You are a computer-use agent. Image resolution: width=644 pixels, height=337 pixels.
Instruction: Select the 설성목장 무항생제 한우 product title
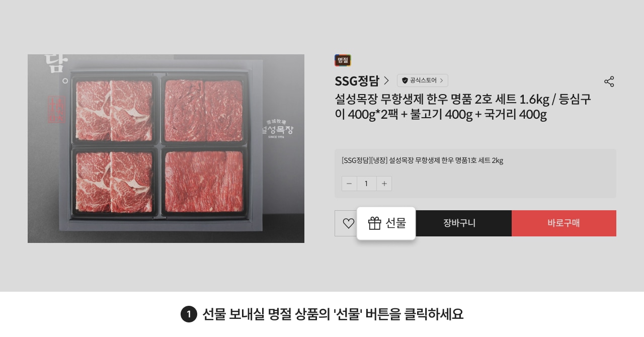(463, 107)
